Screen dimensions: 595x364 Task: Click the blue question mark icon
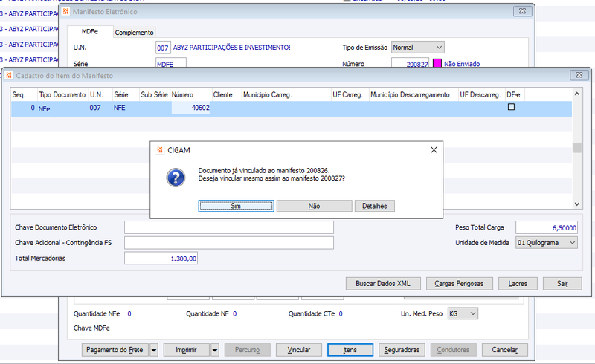pos(176,178)
